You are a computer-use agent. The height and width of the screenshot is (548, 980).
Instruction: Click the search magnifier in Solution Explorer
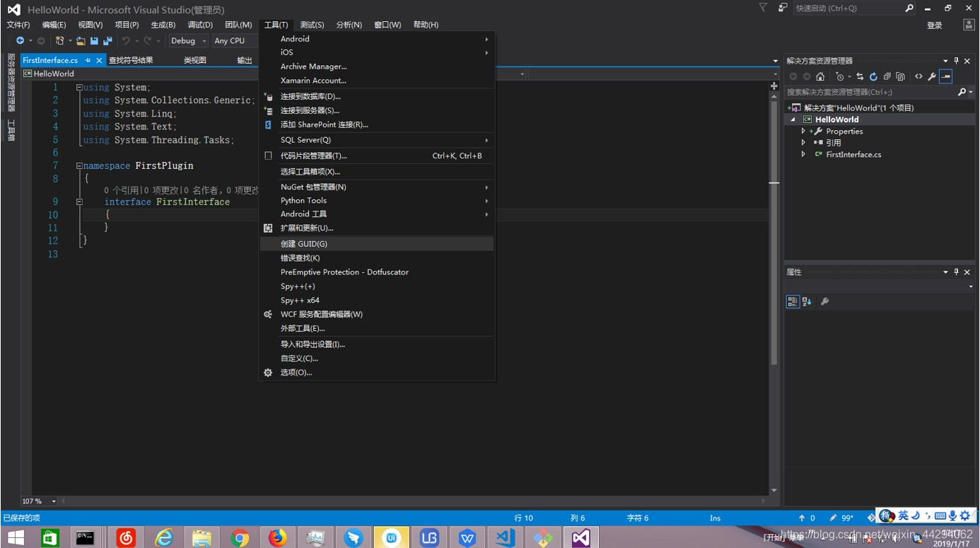tap(962, 92)
